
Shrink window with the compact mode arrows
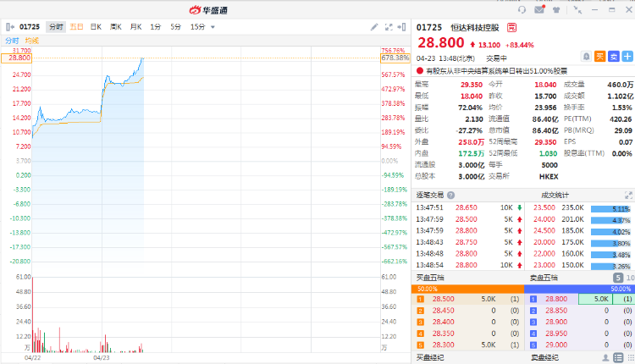(x=577, y=9)
